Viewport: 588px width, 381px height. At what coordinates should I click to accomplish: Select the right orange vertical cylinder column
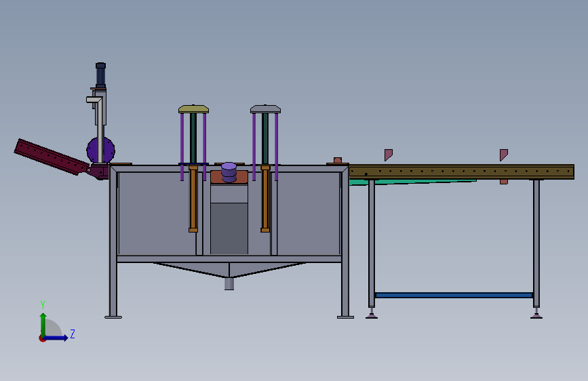pos(265,199)
